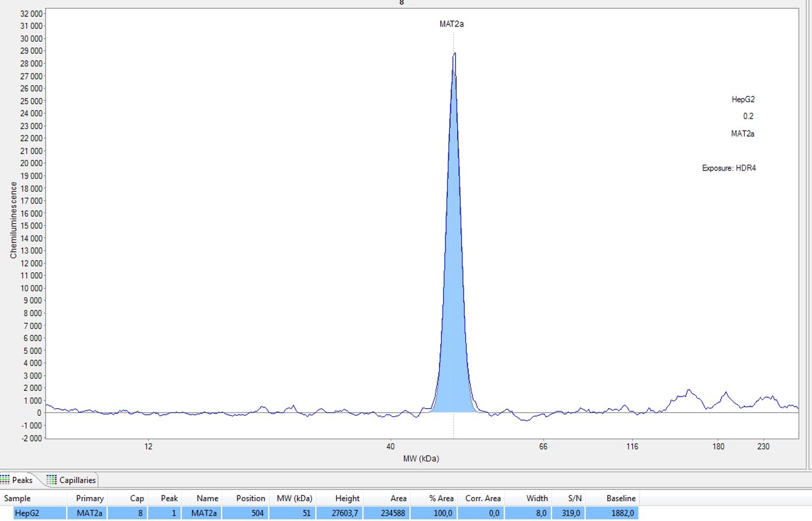The image size is (812, 521).
Task: Click the Height column header
Action: pyautogui.click(x=347, y=498)
